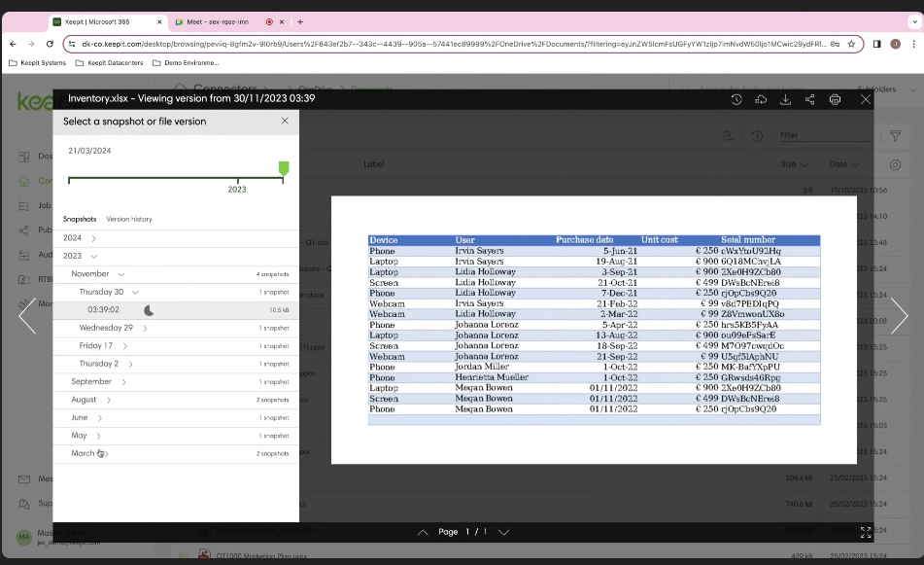This screenshot has height=565, width=924.
Task: Print the file using the printer icon
Action: pyautogui.click(x=835, y=99)
